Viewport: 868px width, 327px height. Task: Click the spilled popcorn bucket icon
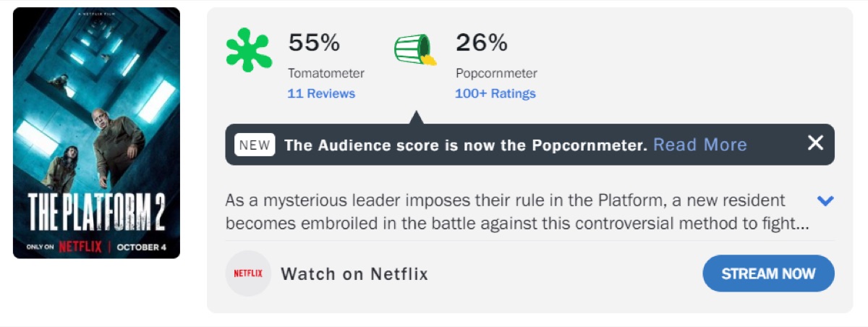415,50
